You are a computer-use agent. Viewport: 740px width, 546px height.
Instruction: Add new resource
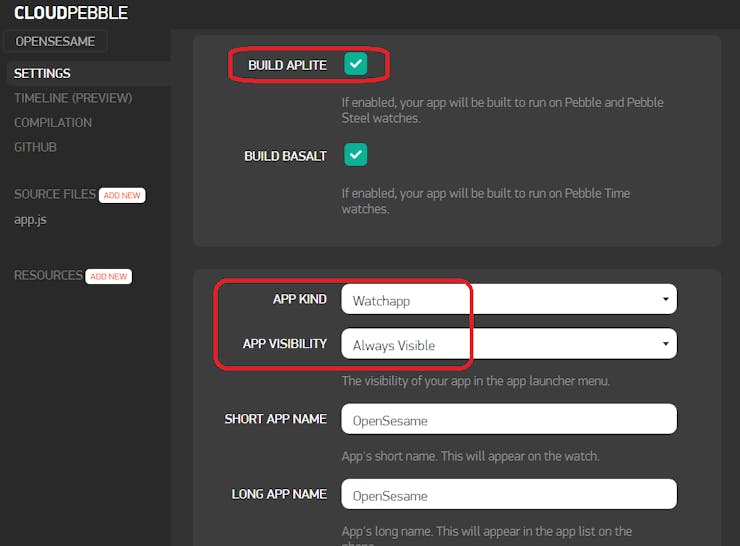click(109, 277)
